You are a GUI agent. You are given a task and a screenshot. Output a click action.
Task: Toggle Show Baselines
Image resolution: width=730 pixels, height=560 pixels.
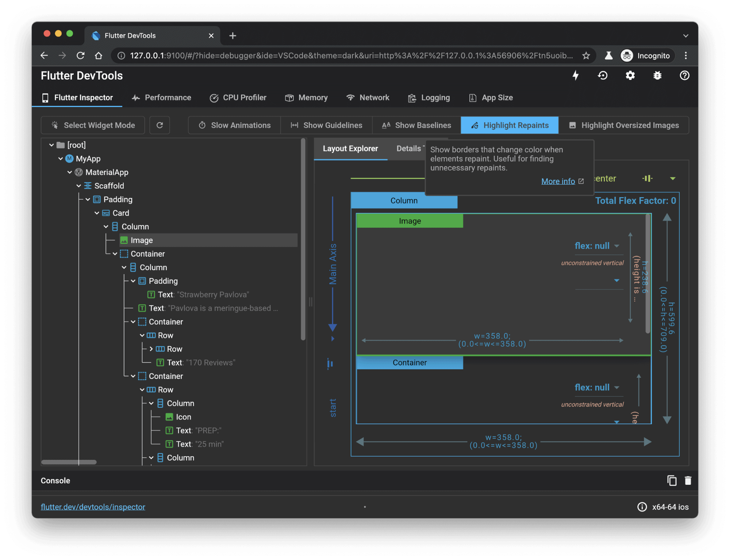pyautogui.click(x=416, y=125)
